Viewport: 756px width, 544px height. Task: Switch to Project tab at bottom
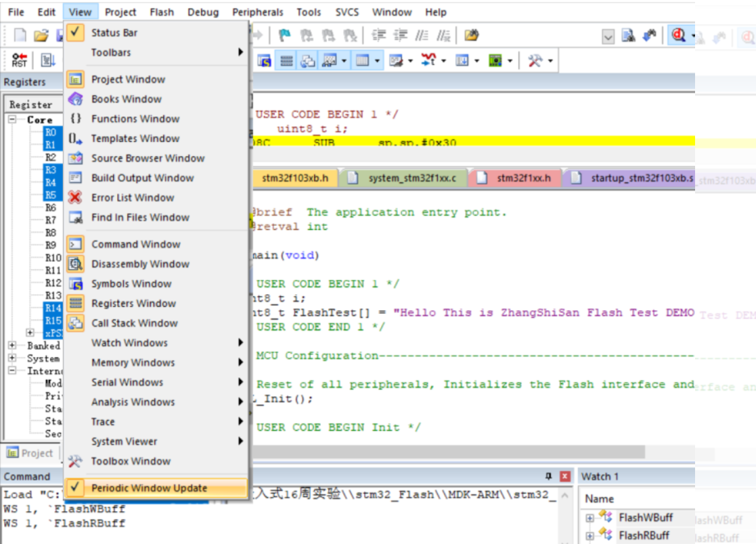coord(30,453)
